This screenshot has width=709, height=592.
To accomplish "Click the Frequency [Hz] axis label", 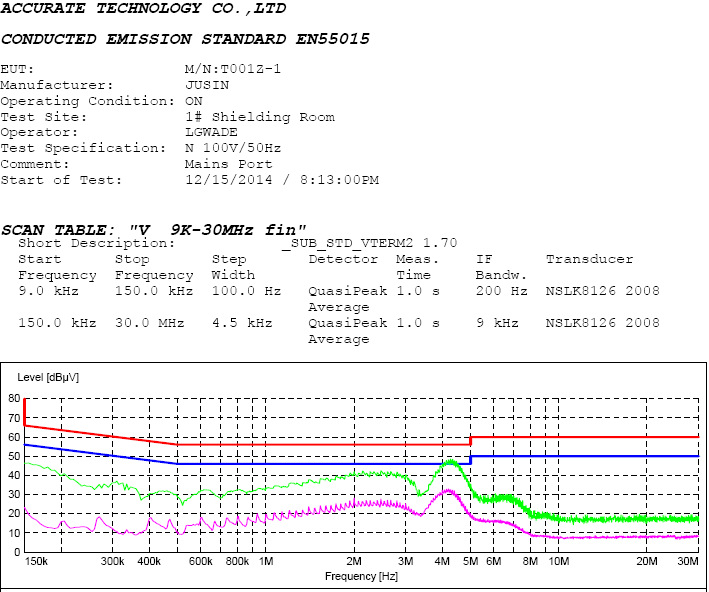I will [x=360, y=577].
